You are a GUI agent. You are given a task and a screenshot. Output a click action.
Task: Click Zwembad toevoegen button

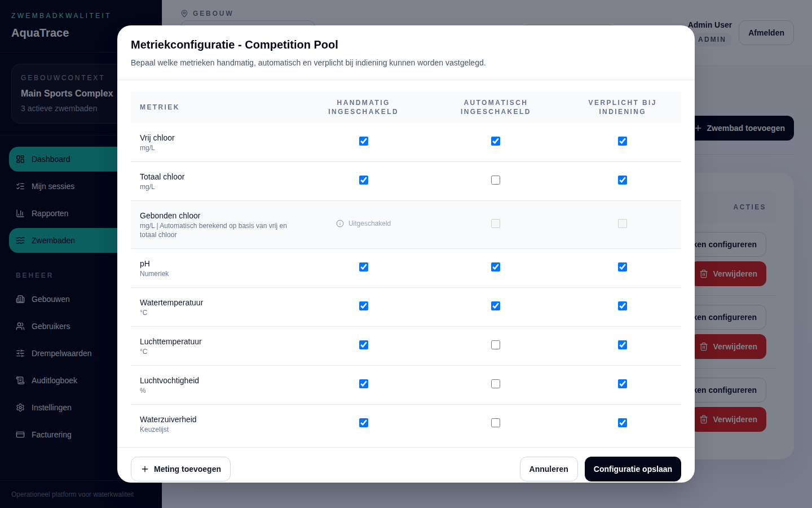744,128
